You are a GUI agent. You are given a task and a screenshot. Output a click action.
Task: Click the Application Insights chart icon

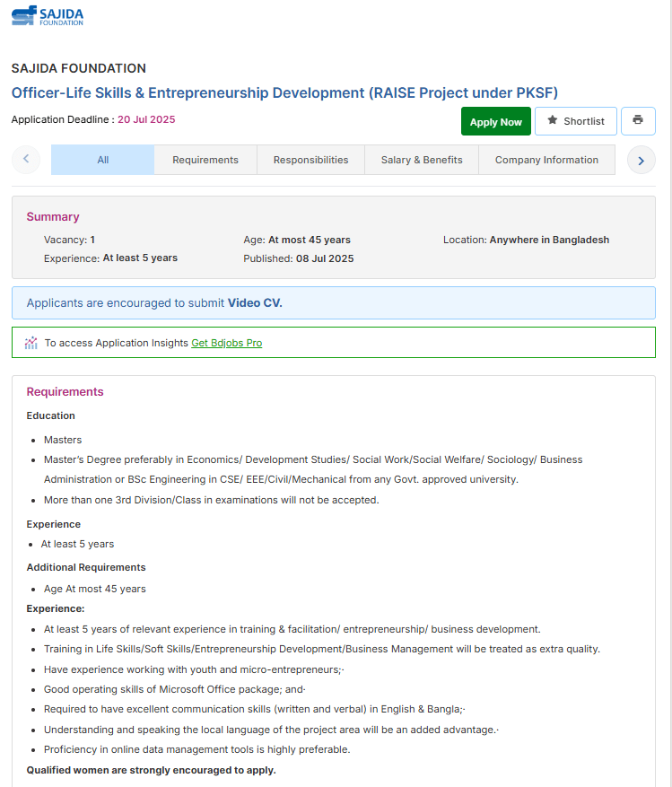31,343
